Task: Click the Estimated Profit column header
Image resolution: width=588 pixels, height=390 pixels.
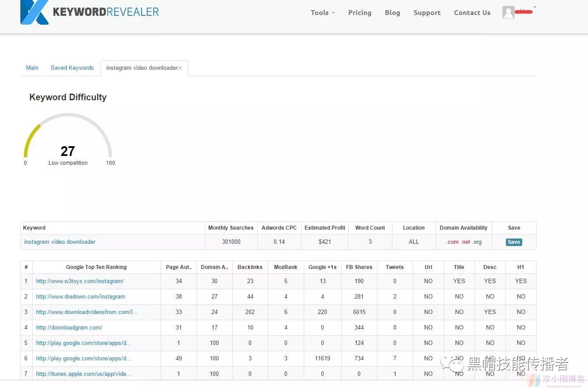Action: click(x=325, y=228)
